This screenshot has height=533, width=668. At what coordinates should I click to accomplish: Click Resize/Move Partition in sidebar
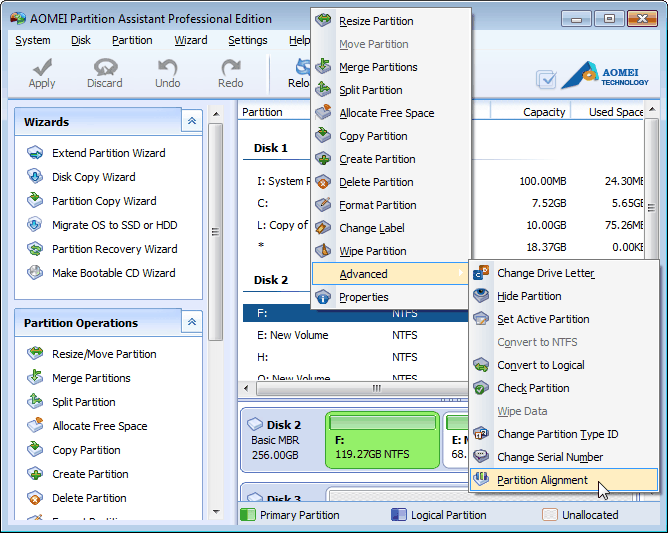click(x=104, y=354)
